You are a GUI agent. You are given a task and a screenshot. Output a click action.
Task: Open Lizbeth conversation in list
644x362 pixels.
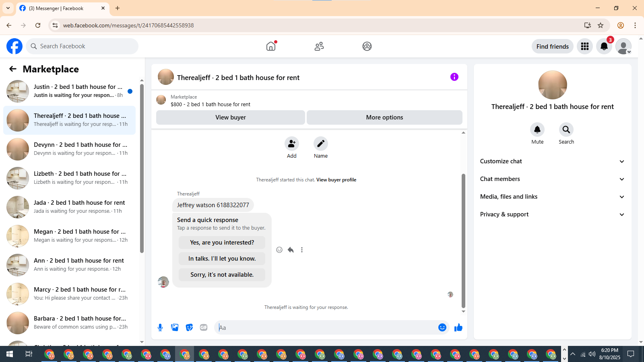pos(69,178)
